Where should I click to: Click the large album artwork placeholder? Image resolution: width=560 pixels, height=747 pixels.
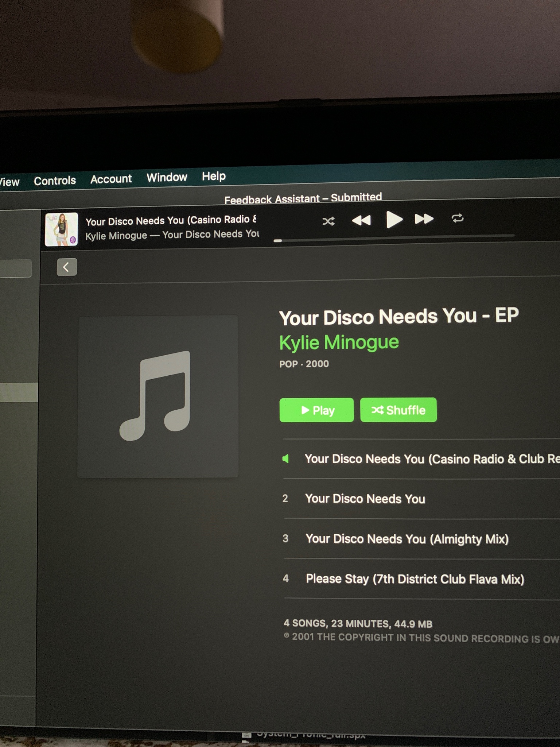coord(158,396)
